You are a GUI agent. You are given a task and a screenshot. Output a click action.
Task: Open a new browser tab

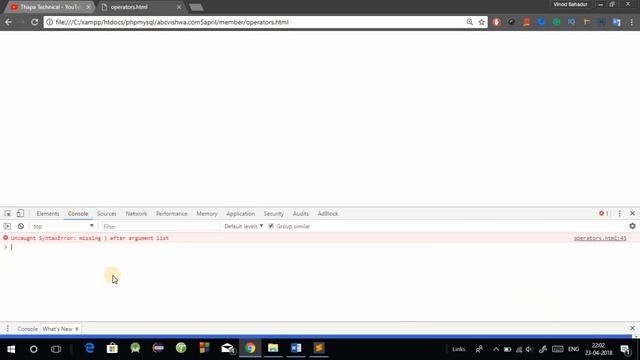[196, 7]
